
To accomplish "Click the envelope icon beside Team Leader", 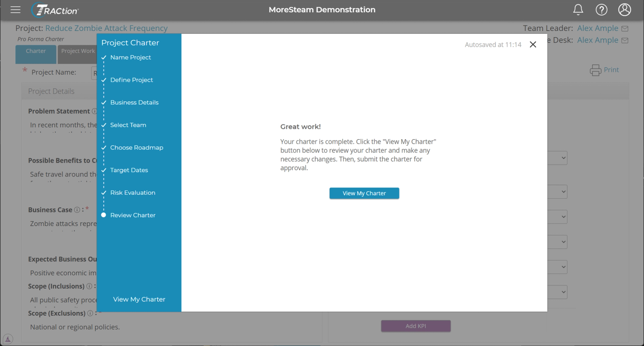I will (x=625, y=28).
